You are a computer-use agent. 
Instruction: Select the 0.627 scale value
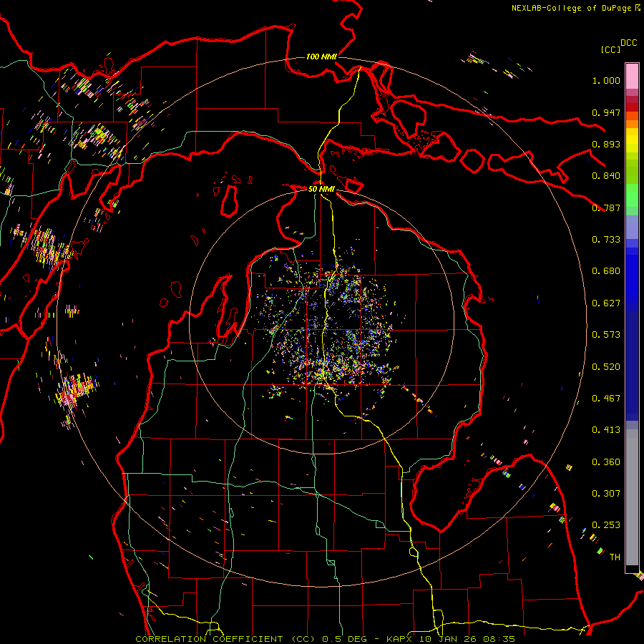coord(606,303)
